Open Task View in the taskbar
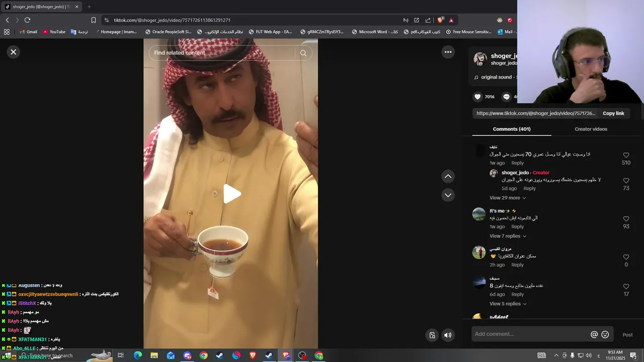Screen dimensions: 644x362 121,355
